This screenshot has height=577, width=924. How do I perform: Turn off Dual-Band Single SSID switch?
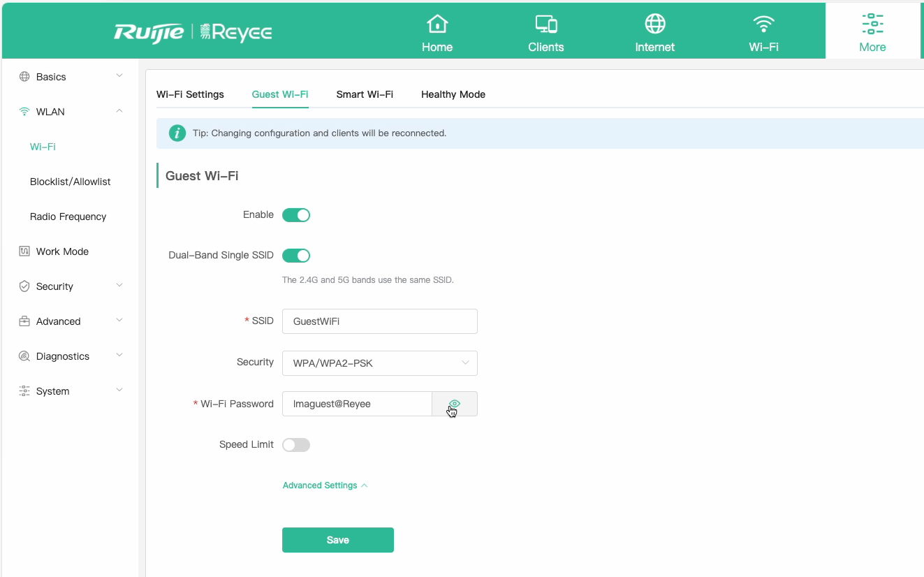296,256
